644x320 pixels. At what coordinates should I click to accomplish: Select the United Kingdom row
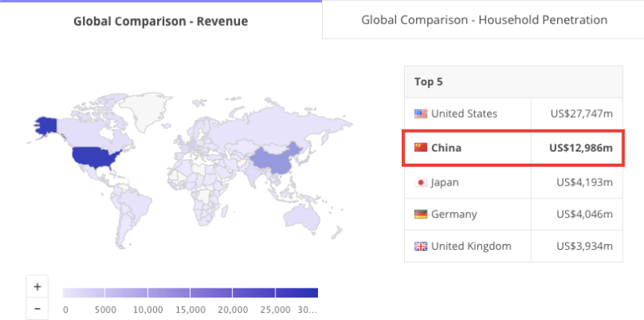tap(514, 247)
